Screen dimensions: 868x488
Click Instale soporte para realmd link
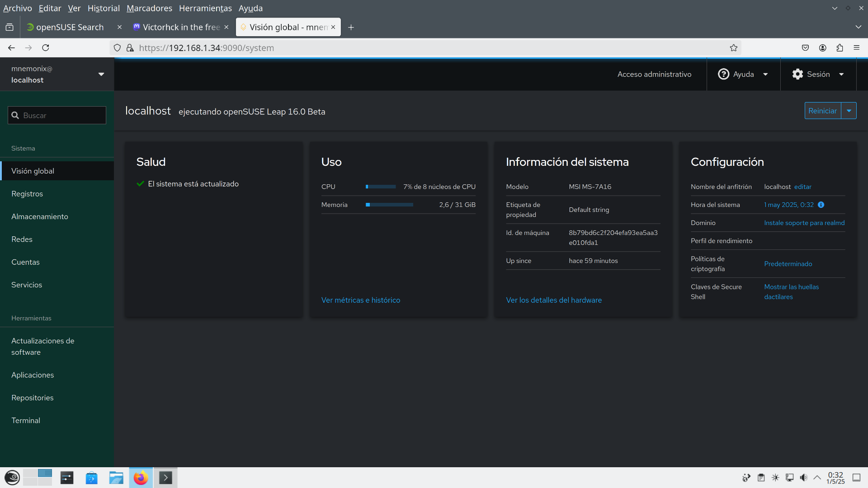point(804,223)
